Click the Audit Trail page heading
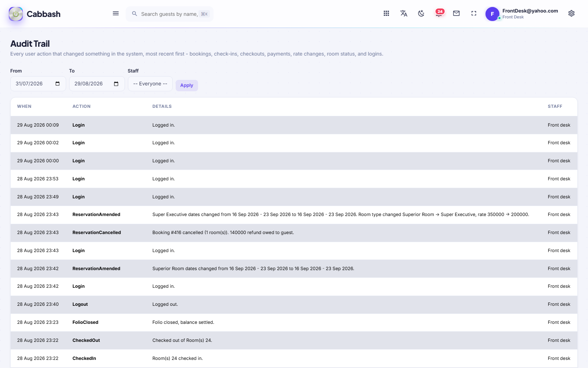The image size is (588, 368). [x=30, y=44]
